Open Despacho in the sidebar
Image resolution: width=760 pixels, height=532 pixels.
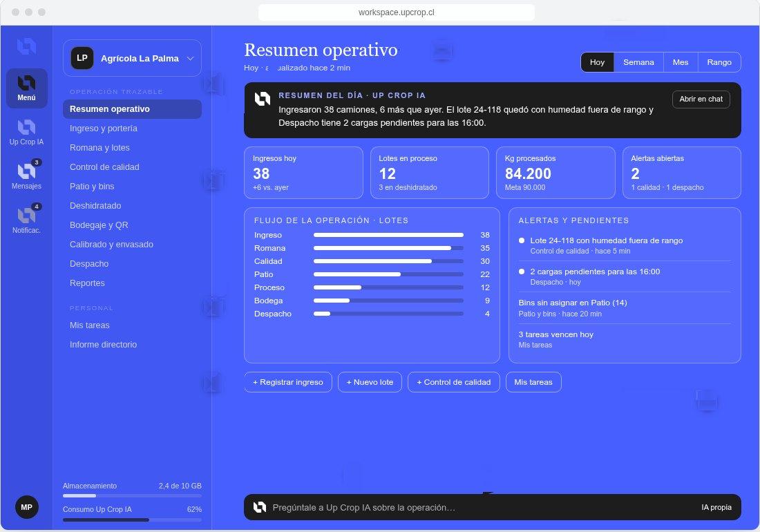point(133,264)
